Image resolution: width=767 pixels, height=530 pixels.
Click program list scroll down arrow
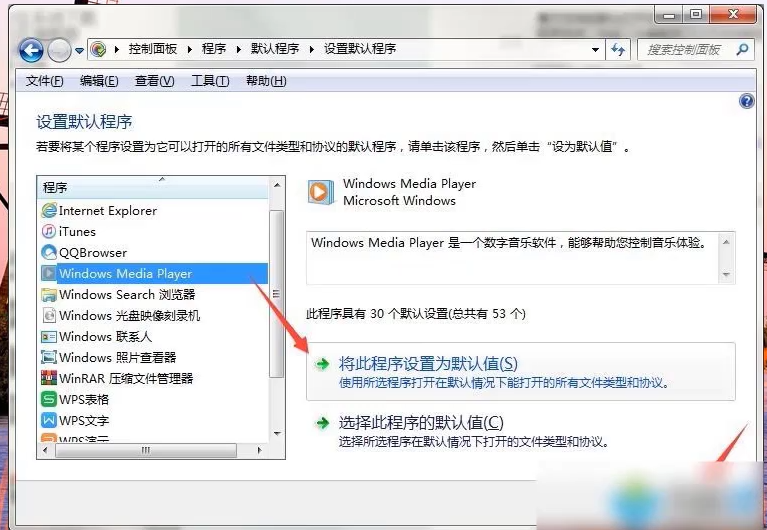tap(277, 434)
